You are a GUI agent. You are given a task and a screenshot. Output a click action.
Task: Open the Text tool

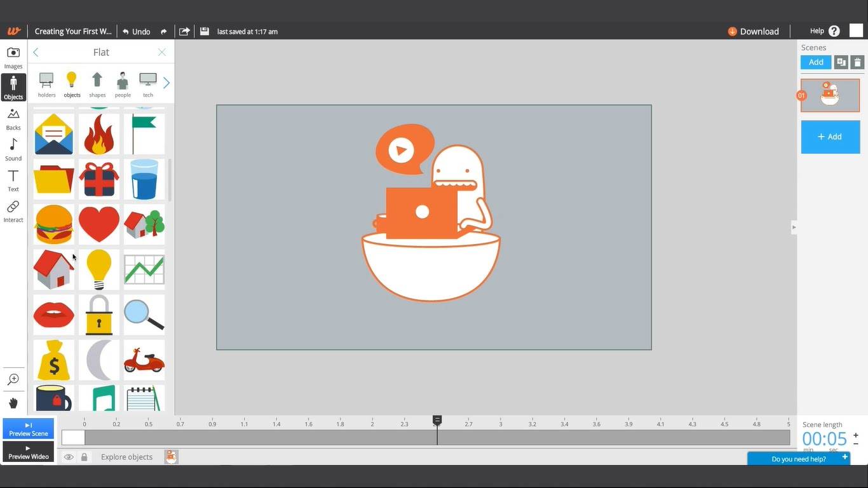click(x=13, y=180)
